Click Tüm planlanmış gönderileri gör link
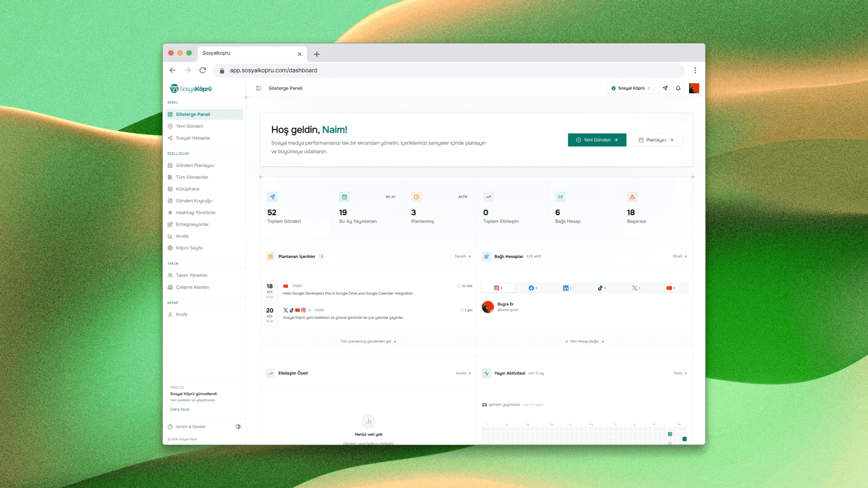868x488 pixels. point(368,342)
